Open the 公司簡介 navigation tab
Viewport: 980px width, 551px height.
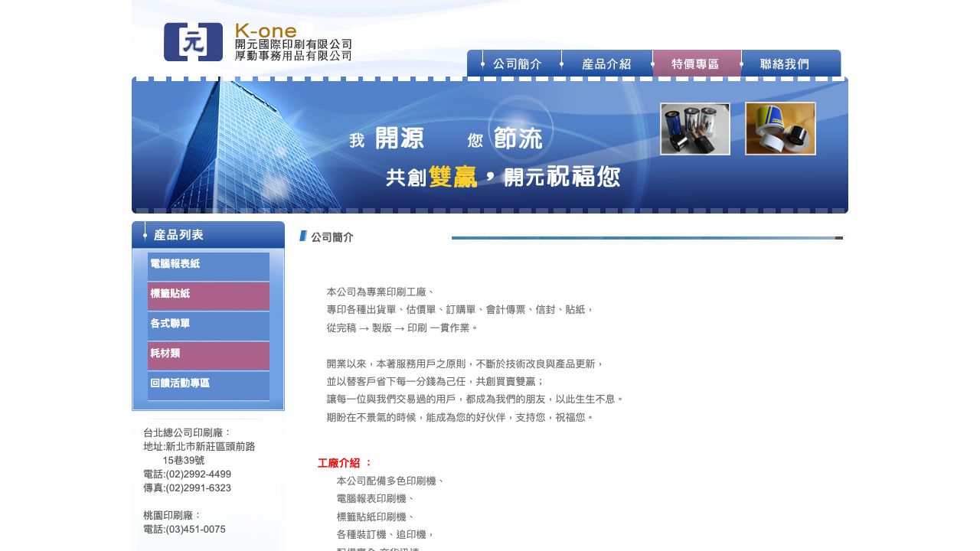(x=516, y=64)
